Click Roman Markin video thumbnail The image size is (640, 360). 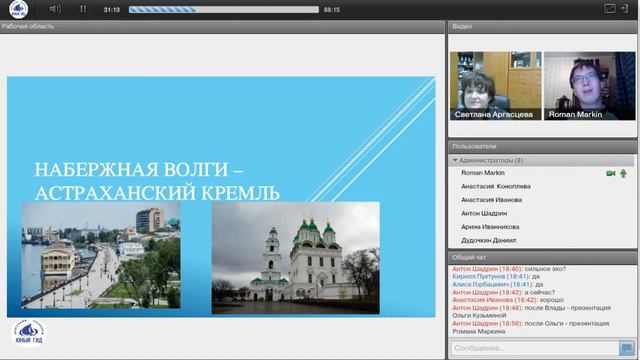(x=589, y=86)
